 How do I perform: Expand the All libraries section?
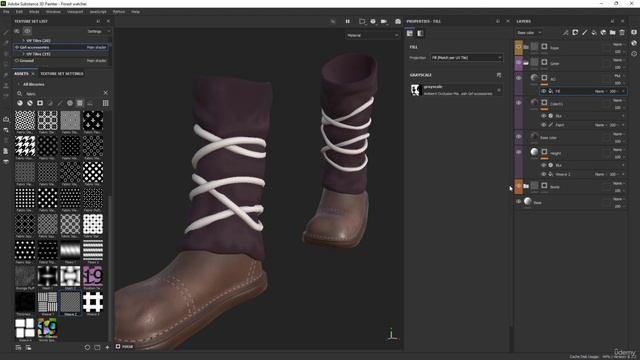click(x=18, y=84)
